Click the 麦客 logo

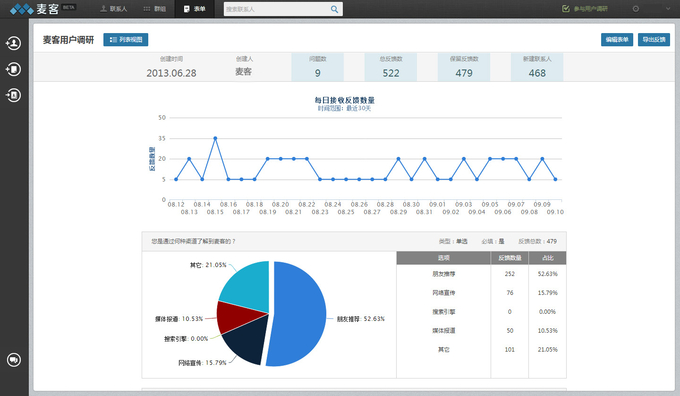[35, 9]
